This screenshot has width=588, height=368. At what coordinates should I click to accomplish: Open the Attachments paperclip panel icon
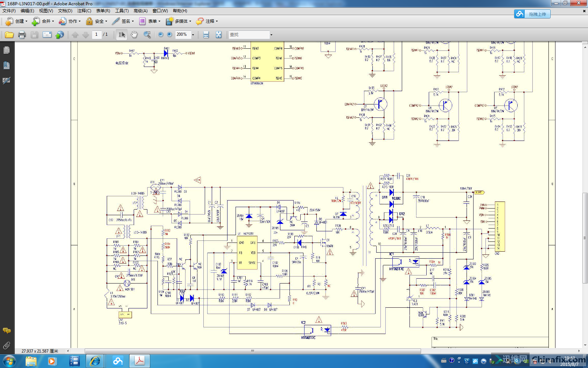[x=6, y=346]
